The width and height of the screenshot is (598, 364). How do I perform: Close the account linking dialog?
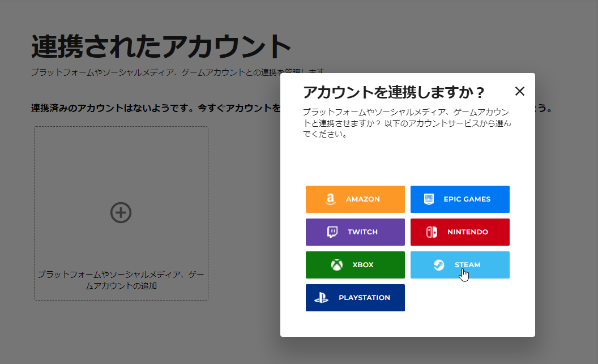click(519, 91)
